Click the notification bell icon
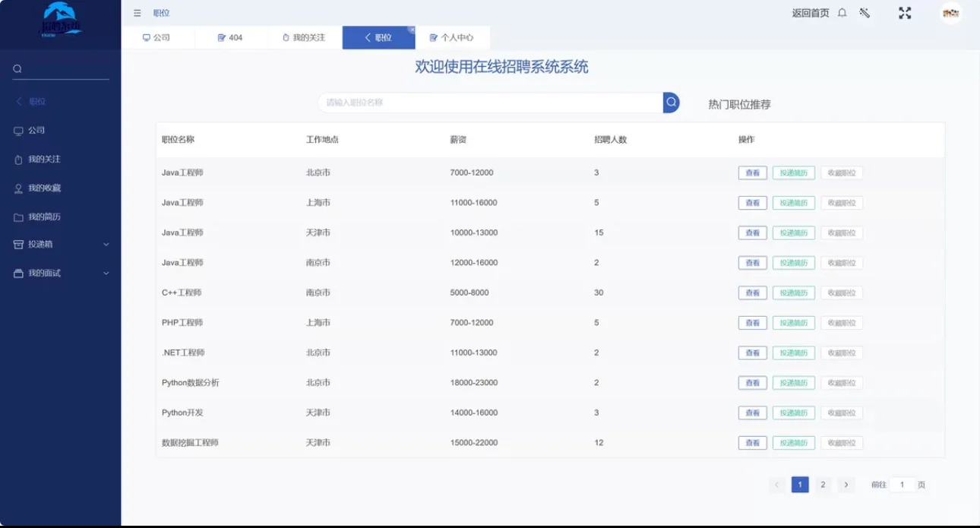The image size is (980, 528). [x=843, y=13]
